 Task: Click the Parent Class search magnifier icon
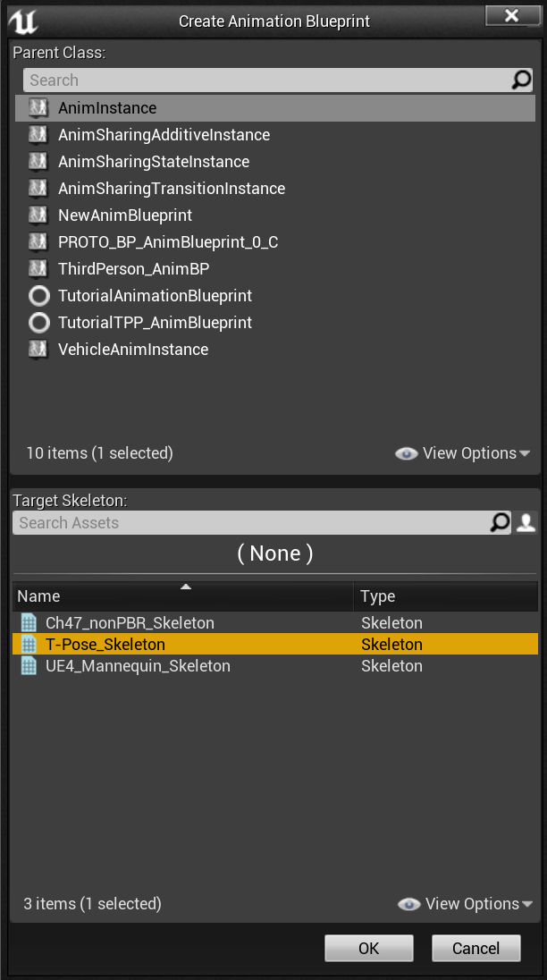(521, 80)
